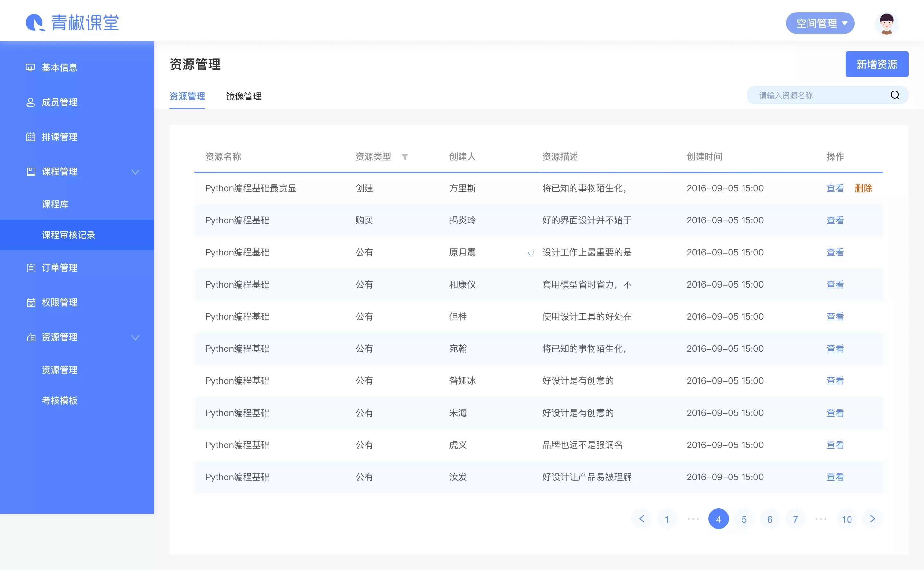Click 查看 in 汝发's row
924x570 pixels.
click(835, 477)
